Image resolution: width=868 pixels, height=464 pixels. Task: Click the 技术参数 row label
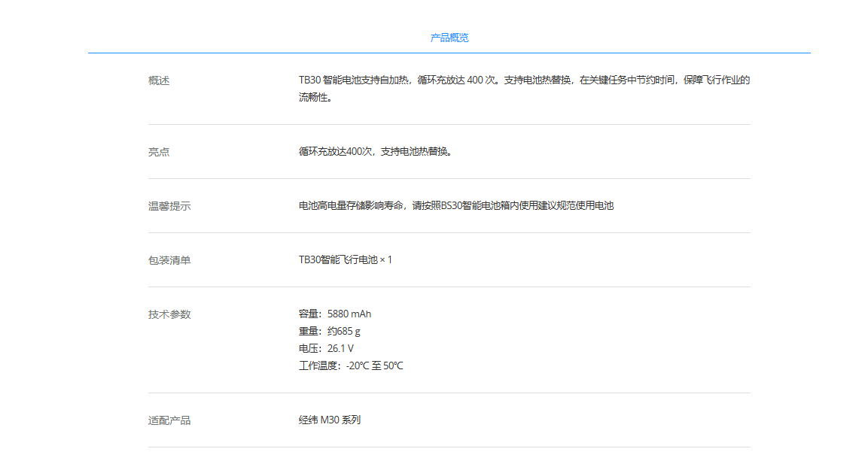point(169,314)
